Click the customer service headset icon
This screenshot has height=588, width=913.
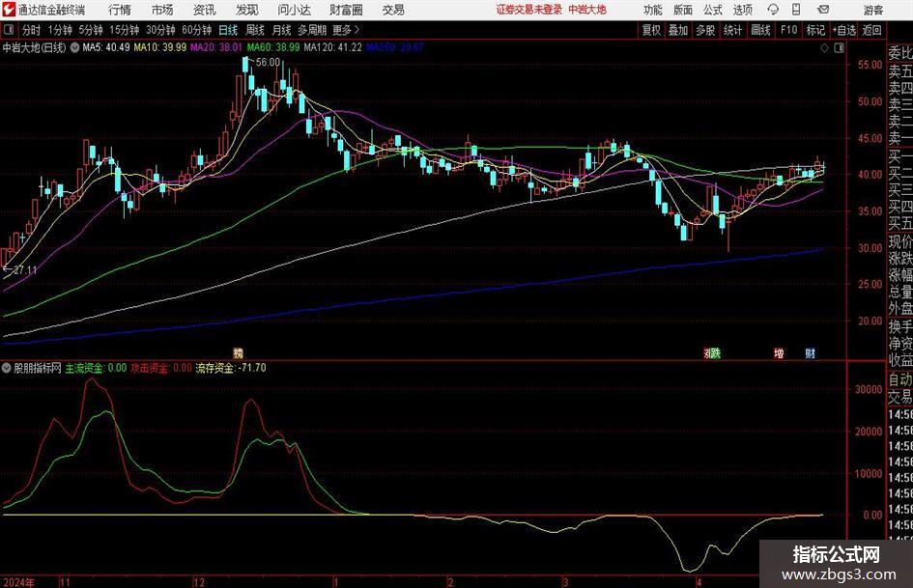pos(773,10)
